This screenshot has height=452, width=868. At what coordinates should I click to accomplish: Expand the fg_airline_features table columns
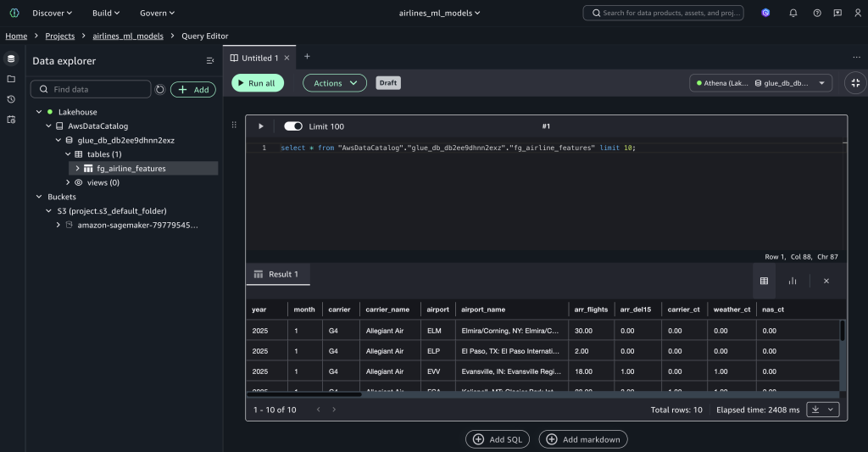(x=77, y=169)
